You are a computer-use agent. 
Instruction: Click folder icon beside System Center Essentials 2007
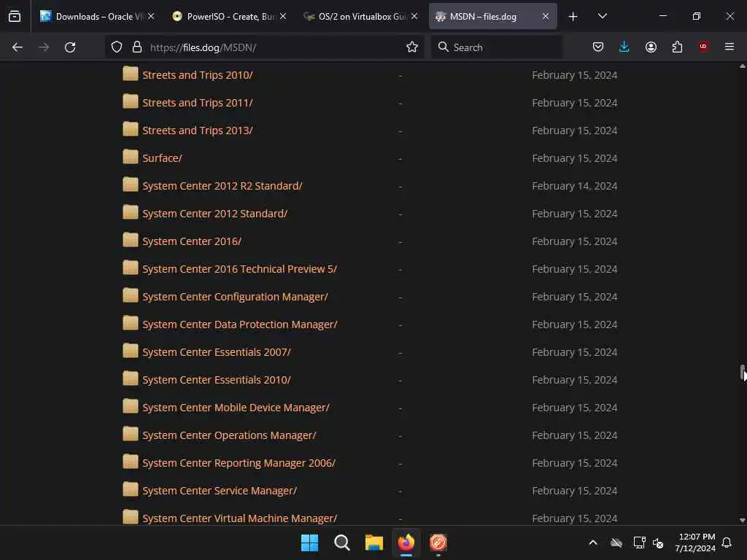[x=130, y=351]
